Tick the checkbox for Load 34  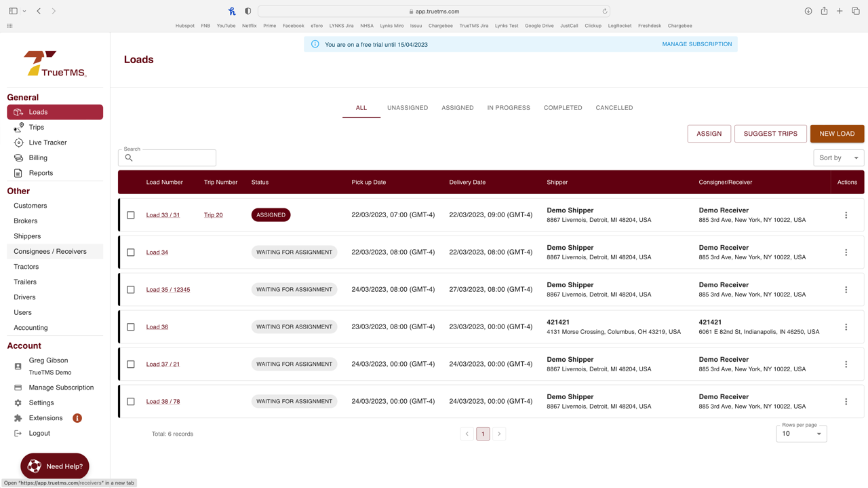coord(131,252)
